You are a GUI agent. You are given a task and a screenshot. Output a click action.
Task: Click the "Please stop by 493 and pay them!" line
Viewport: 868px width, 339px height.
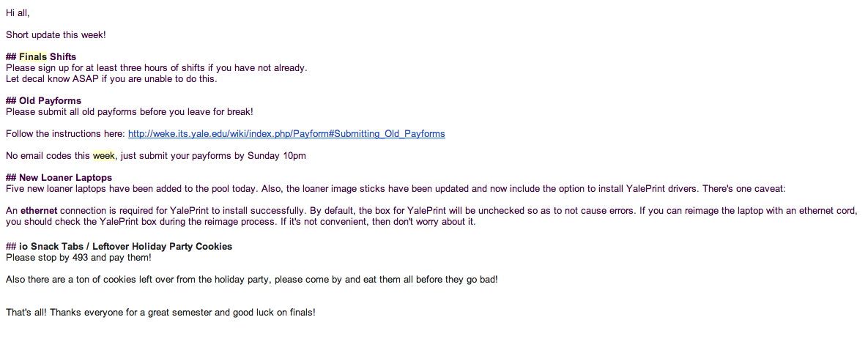coord(78,257)
